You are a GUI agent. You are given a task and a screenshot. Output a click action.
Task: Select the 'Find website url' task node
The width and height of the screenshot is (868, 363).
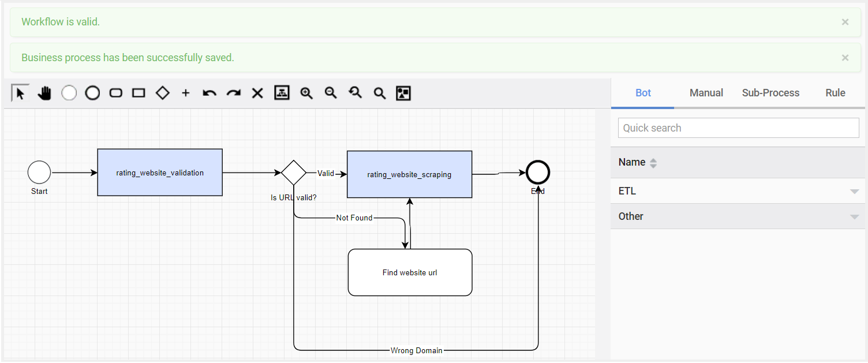coord(410,272)
